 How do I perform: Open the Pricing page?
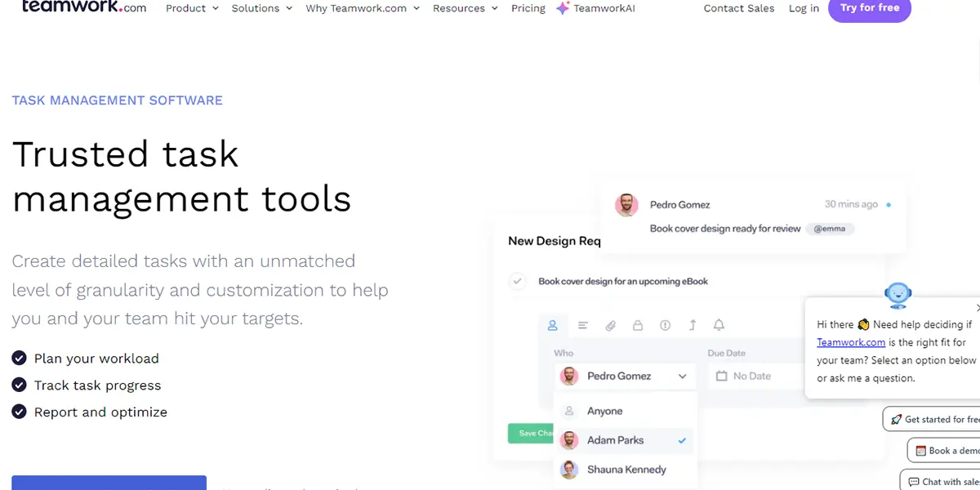pos(528,8)
